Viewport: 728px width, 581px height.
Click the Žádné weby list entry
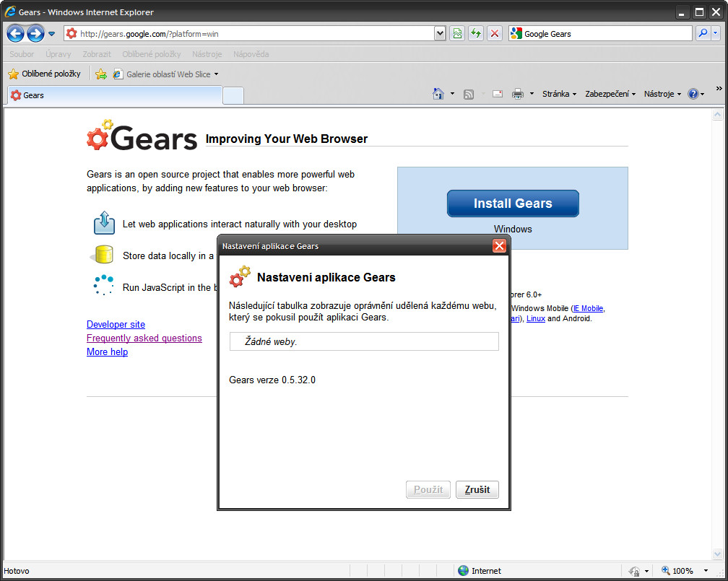point(364,341)
